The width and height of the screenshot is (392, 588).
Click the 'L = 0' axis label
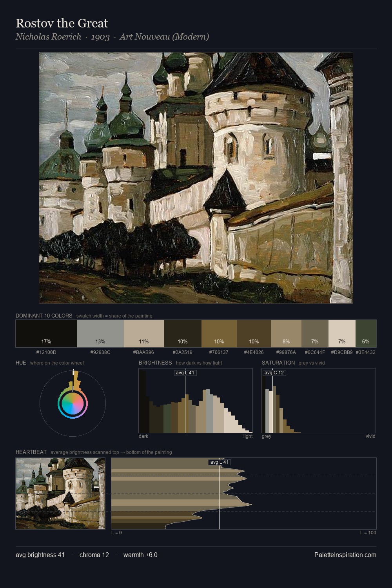click(x=116, y=532)
